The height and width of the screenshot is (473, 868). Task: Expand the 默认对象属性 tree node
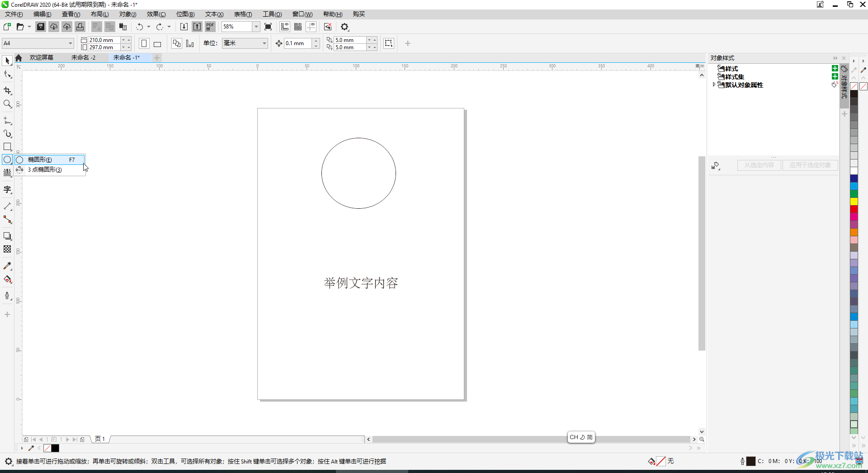coord(714,85)
